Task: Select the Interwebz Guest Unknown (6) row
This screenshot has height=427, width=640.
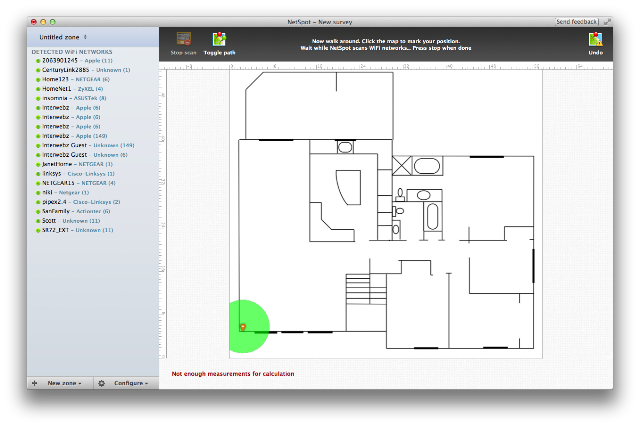Action: (93, 155)
